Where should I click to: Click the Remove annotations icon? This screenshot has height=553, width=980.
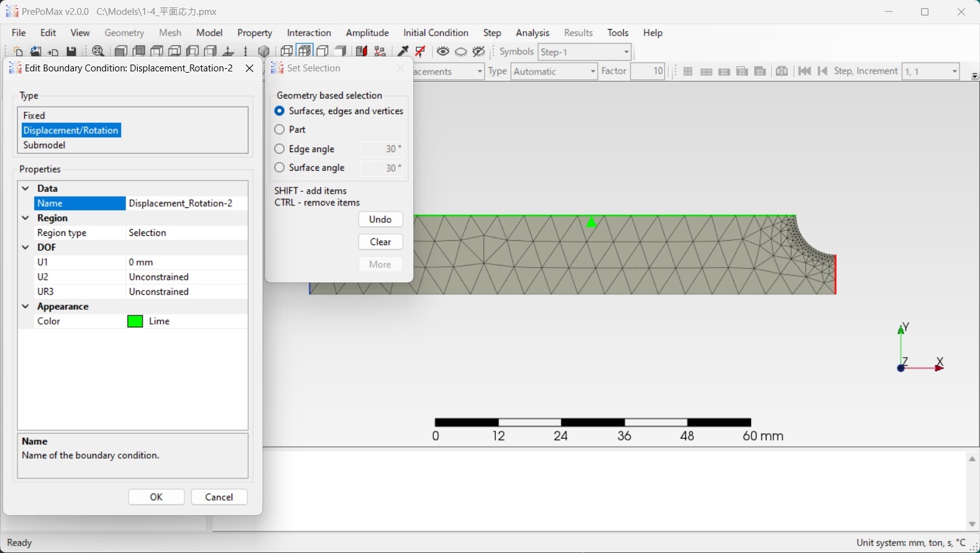point(420,52)
